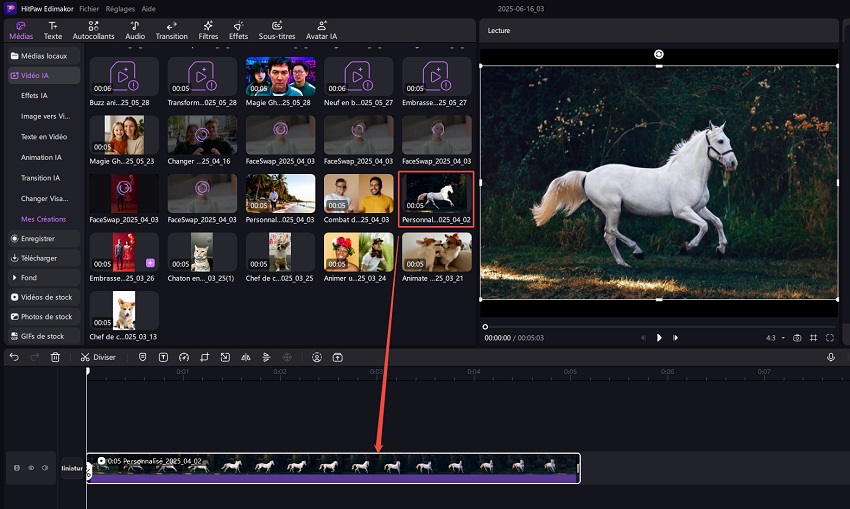This screenshot has height=509, width=850.
Task: Click the export upload icon in toolbar
Action: coord(337,357)
